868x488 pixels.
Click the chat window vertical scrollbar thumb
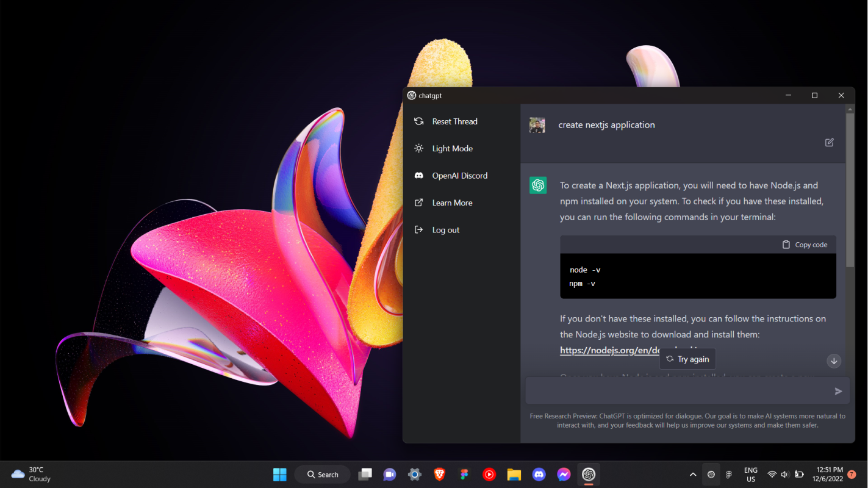(850, 190)
